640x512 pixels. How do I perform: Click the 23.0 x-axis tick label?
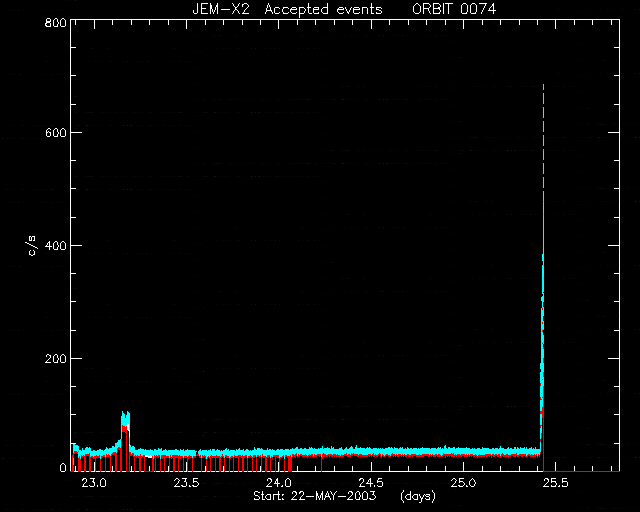(94, 483)
